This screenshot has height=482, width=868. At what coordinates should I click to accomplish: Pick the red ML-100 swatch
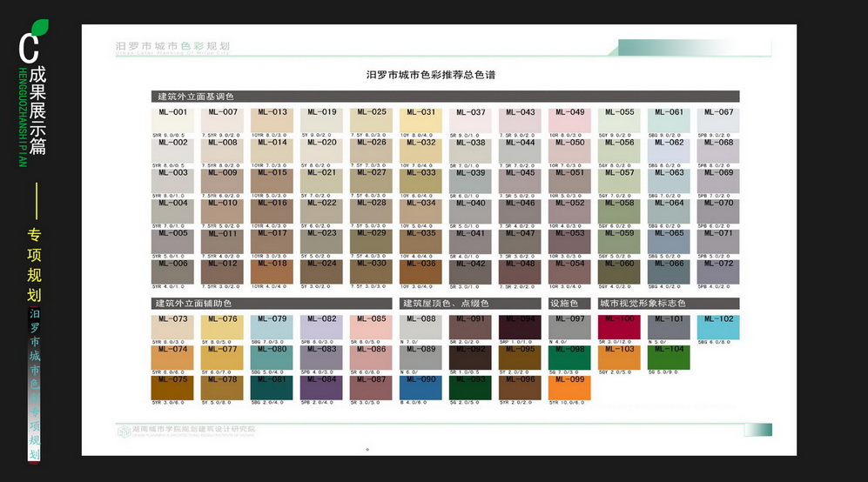point(619,327)
